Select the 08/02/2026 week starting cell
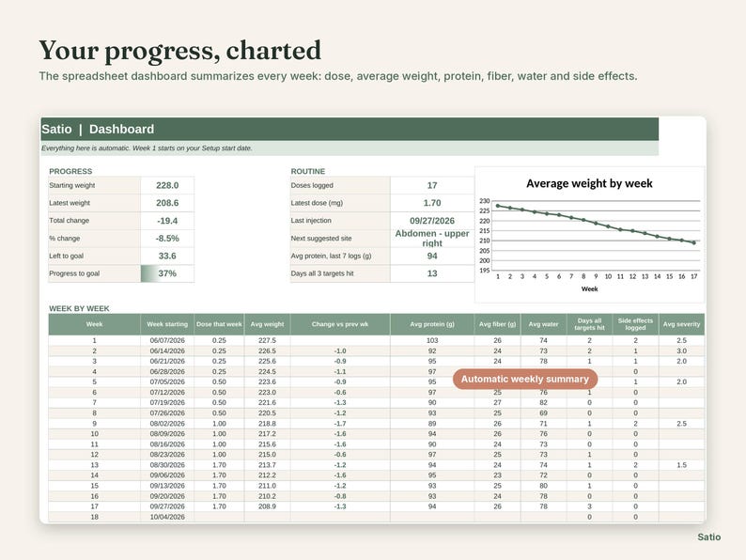The width and height of the screenshot is (746, 560). 167,424
